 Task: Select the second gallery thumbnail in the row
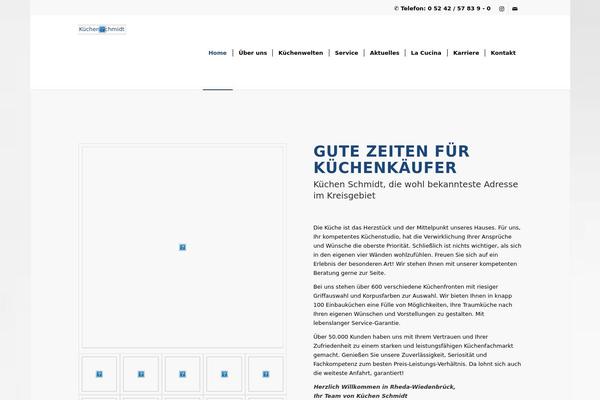pos(141,374)
